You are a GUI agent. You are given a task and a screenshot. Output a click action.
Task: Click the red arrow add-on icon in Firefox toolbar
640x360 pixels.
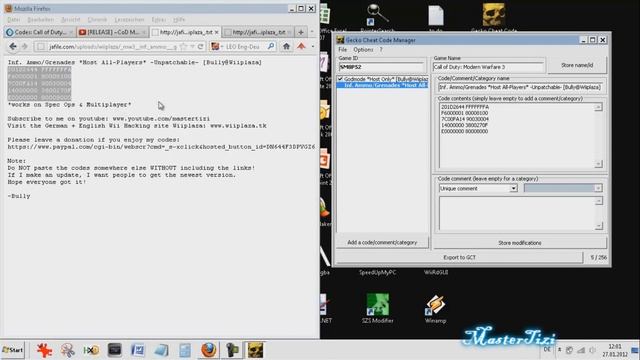coord(301,47)
